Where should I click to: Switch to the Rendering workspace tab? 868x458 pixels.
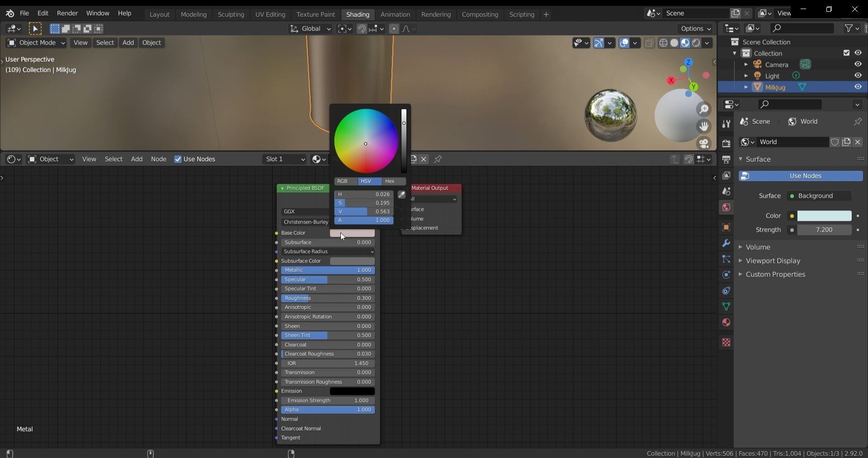point(435,14)
